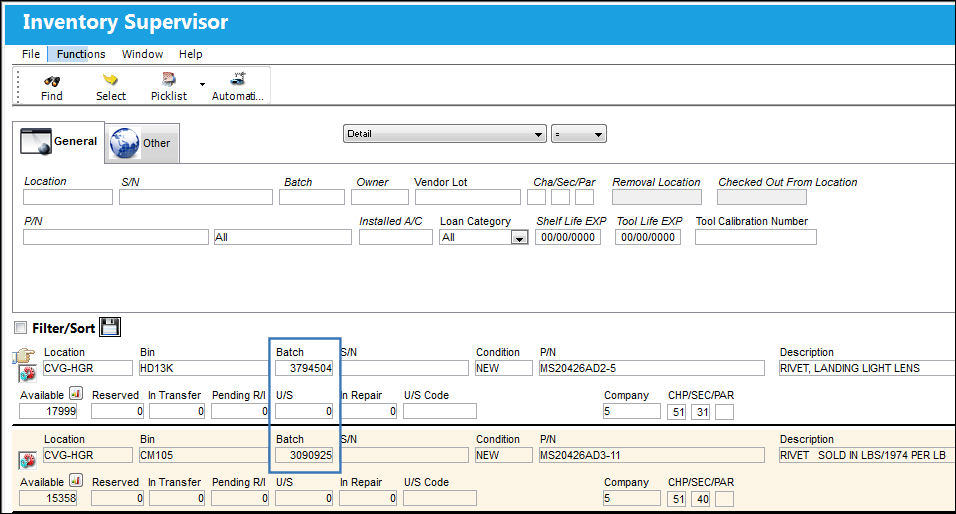
Task: Click the Owner search input field
Action: click(380, 197)
